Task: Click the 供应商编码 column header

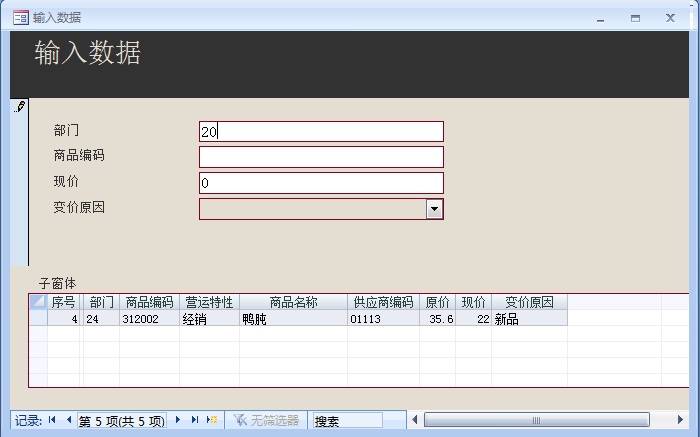Action: [x=383, y=302]
